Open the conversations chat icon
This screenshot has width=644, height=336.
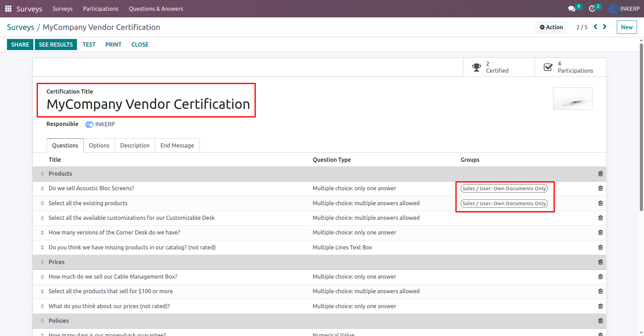571,9
